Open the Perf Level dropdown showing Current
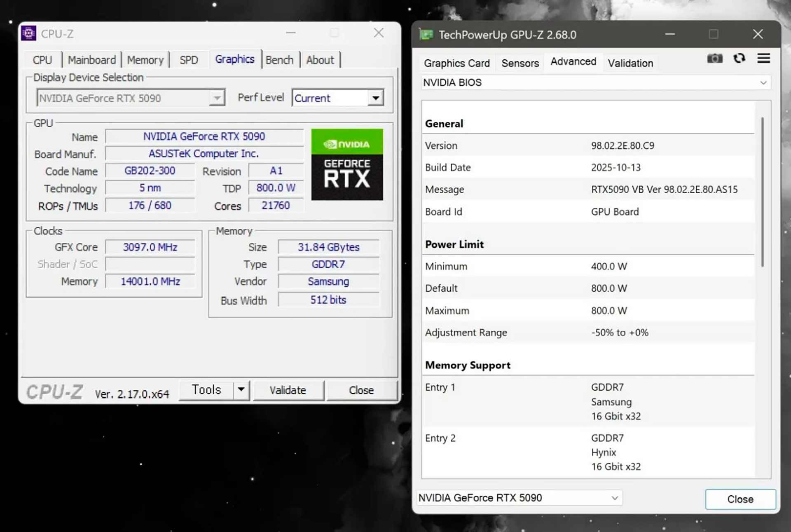The height and width of the screenshot is (532, 791). pyautogui.click(x=375, y=98)
